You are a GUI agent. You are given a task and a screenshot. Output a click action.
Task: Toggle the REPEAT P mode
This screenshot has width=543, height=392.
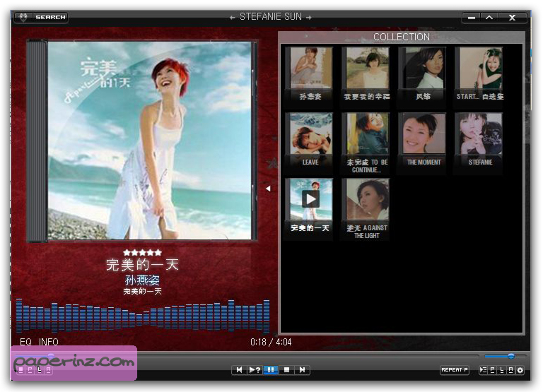pos(455,370)
